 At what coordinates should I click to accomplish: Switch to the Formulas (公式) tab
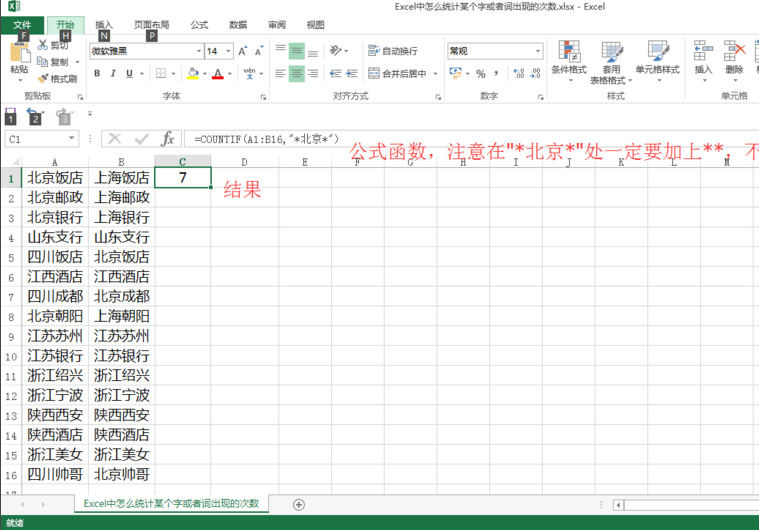tap(199, 25)
